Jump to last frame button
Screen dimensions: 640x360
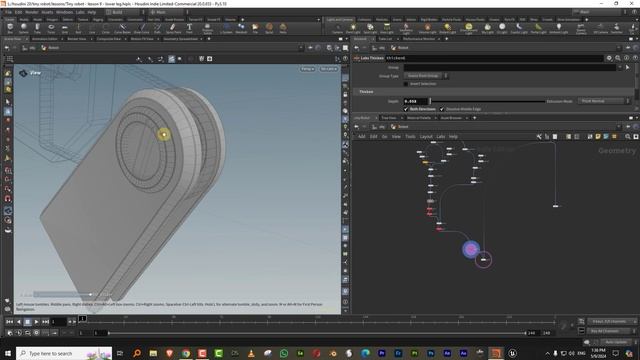45,322
